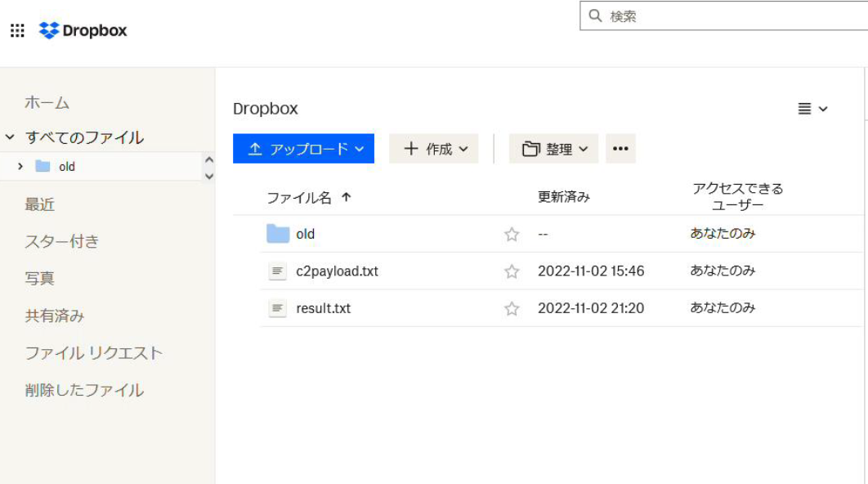Open the 整理 dropdown

[x=553, y=149]
